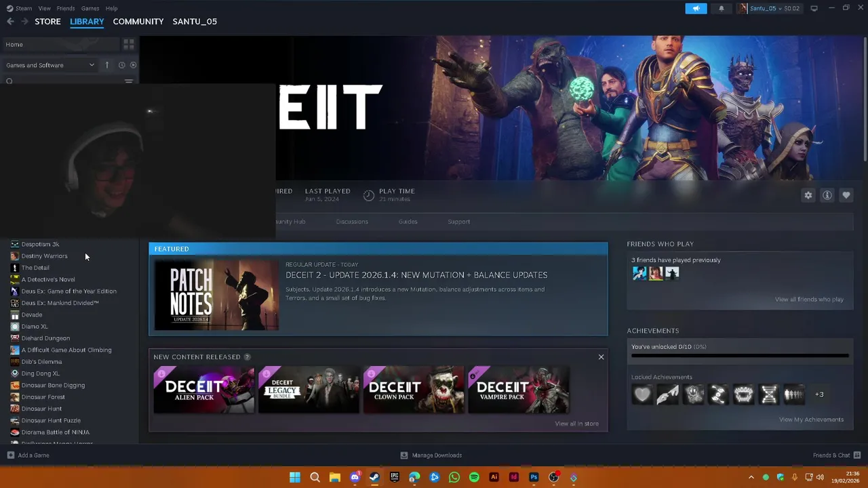Image resolution: width=868 pixels, height=488 pixels.
Task: Open advanced filters icon beside library search
Action: click(x=129, y=81)
